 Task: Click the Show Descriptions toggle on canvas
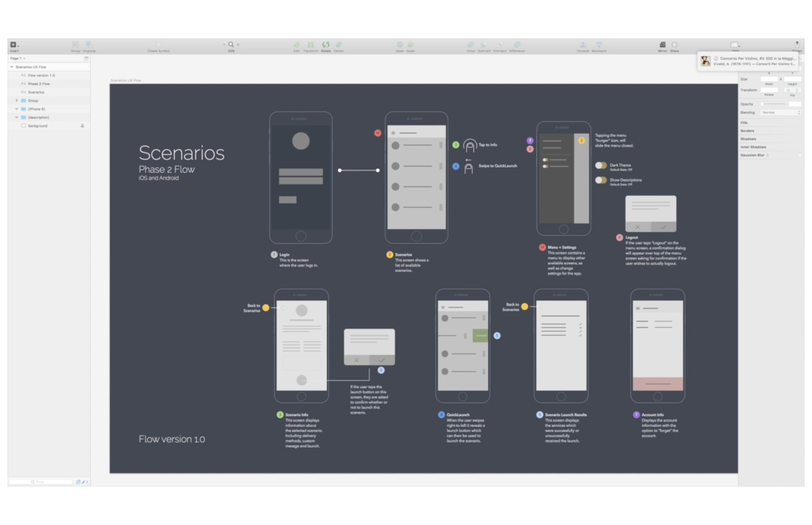coord(601,180)
